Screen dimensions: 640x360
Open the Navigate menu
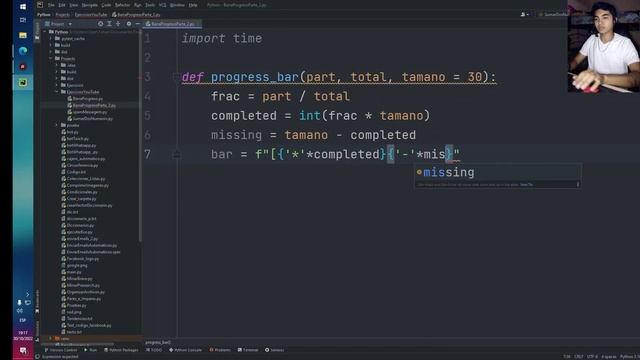[x=89, y=5]
